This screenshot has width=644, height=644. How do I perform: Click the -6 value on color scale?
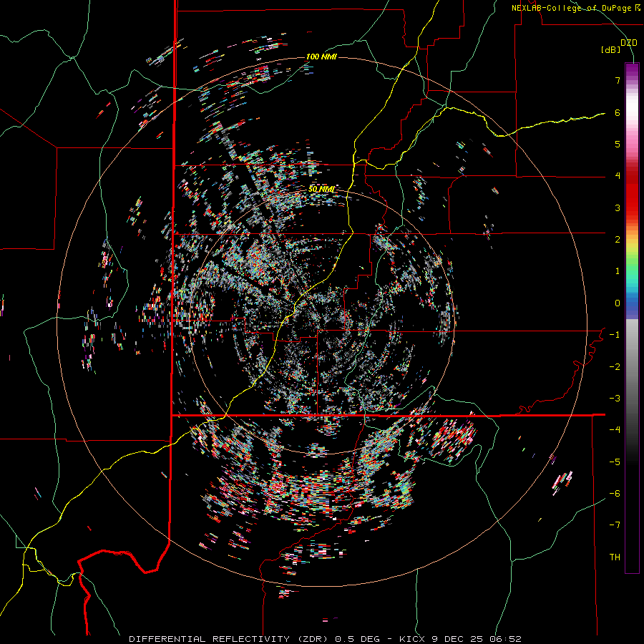615,494
